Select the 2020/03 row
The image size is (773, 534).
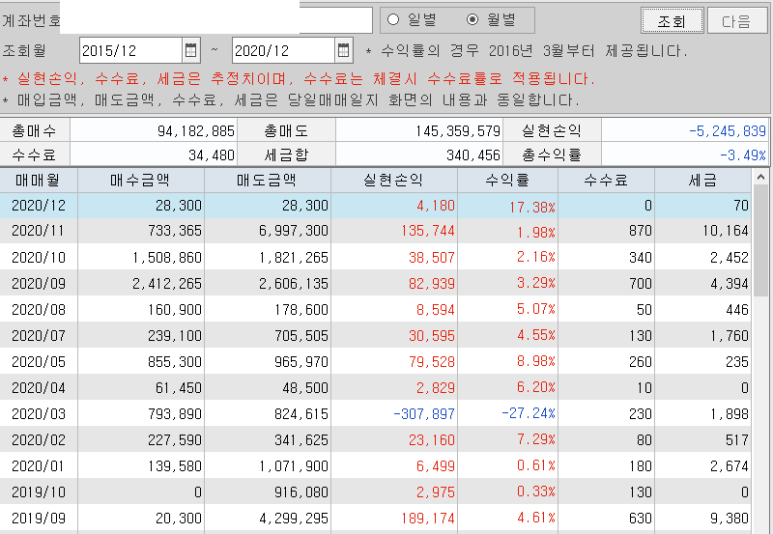pos(376,414)
